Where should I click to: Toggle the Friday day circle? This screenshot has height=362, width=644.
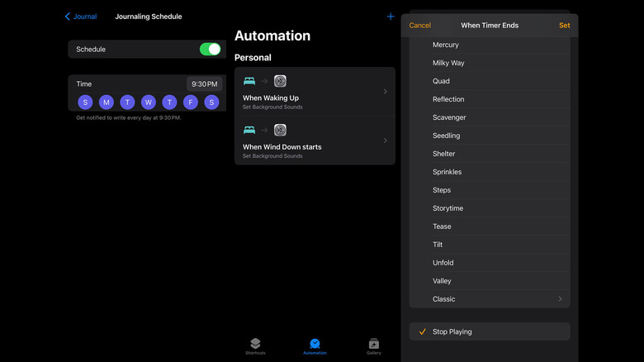191,102
